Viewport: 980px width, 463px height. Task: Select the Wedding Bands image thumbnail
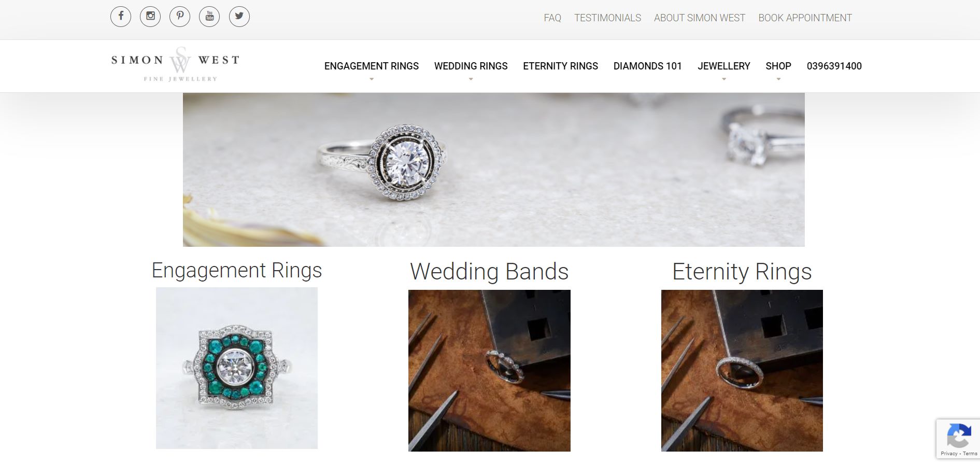pyautogui.click(x=489, y=371)
